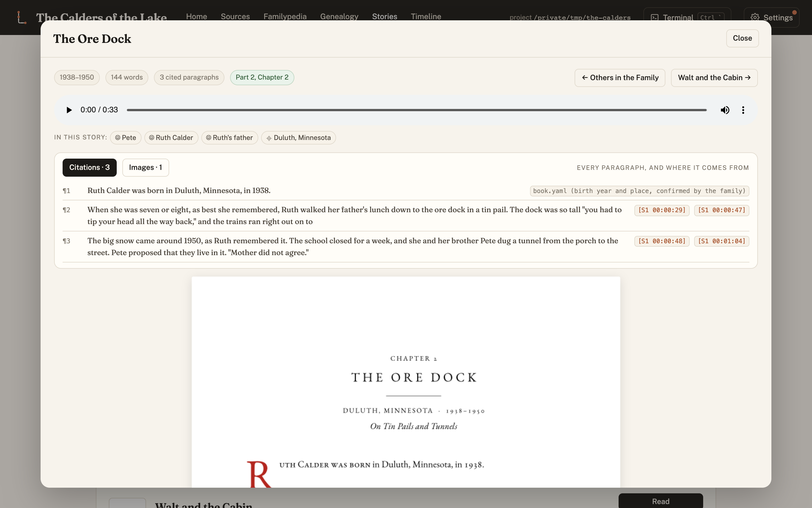Screen dimensions: 812x508
Task: Click the Part 2, Chapter 2 badge
Action: click(x=262, y=77)
